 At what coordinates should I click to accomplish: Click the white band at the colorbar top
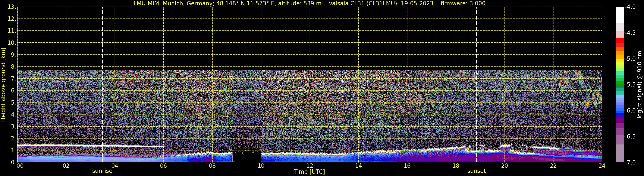[x=620, y=15]
